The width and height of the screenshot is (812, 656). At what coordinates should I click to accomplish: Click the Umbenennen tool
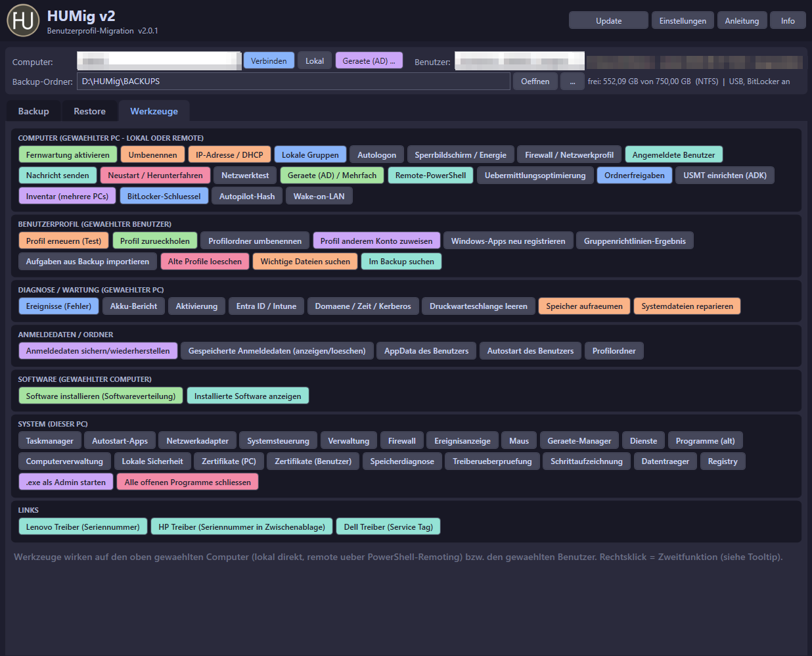[153, 155]
